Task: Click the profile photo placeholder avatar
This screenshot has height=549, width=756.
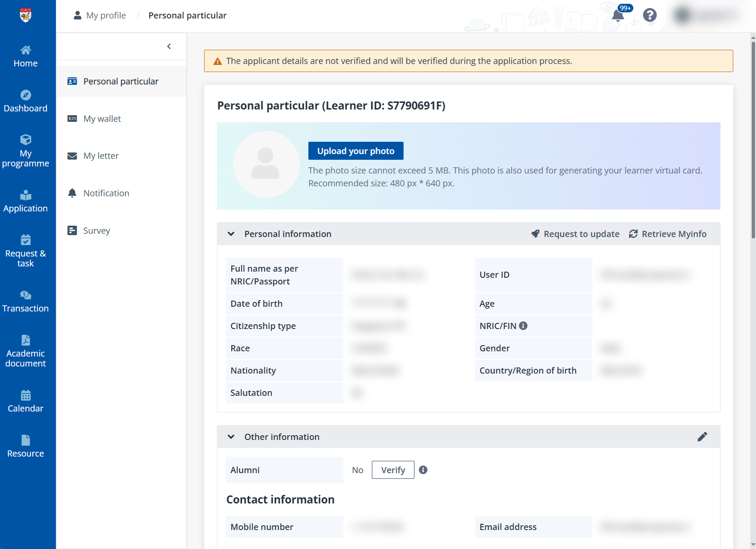Action: pos(266,164)
